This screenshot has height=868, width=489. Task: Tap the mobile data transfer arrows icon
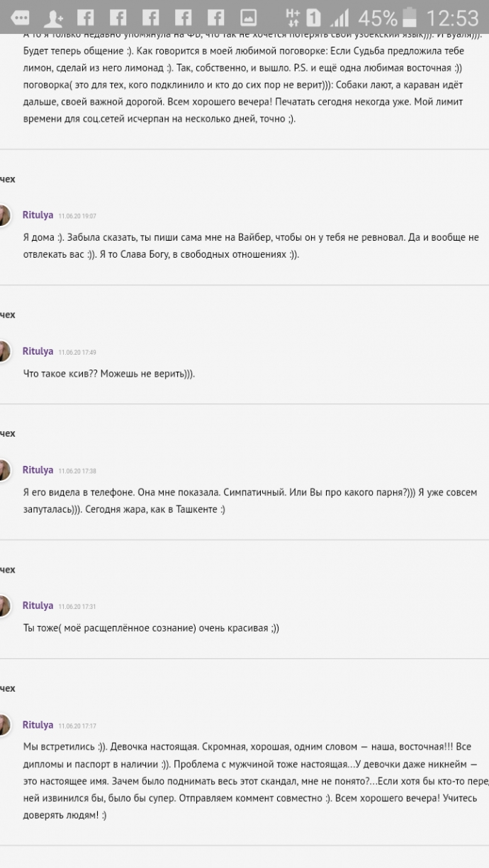tap(293, 17)
